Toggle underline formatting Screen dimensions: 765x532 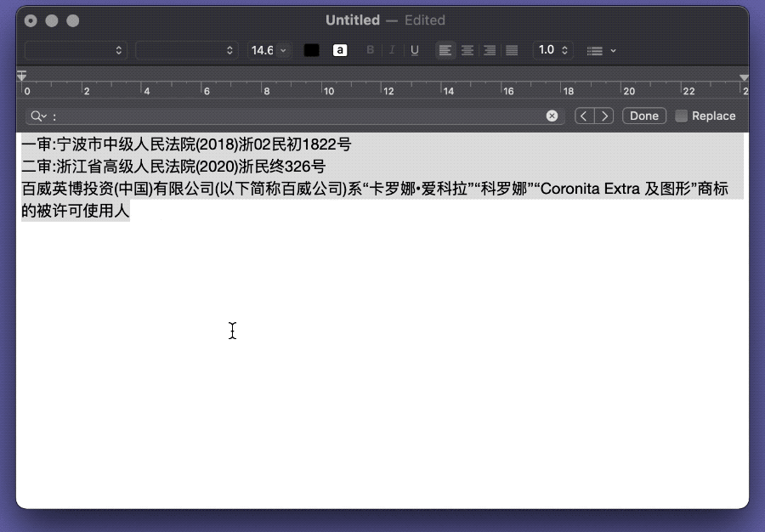(415, 50)
